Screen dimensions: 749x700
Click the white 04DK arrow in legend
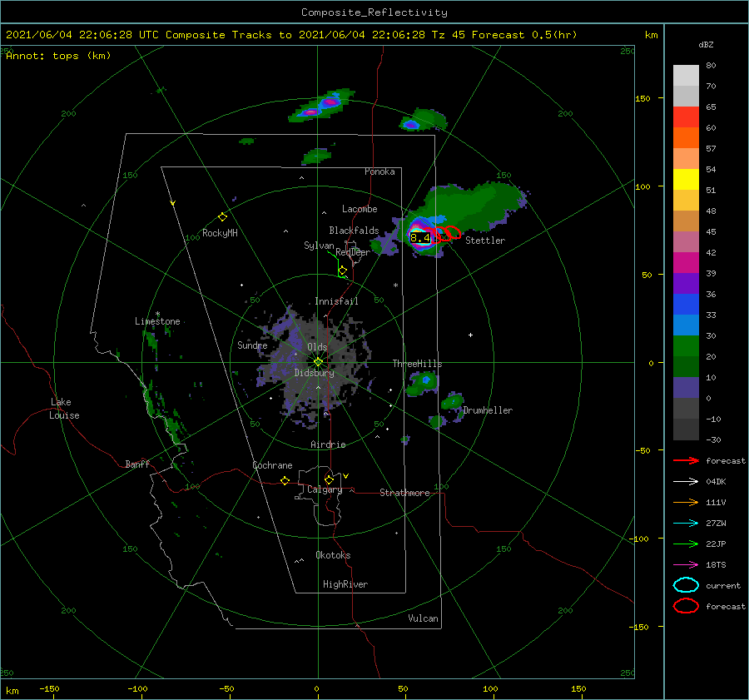click(x=686, y=481)
